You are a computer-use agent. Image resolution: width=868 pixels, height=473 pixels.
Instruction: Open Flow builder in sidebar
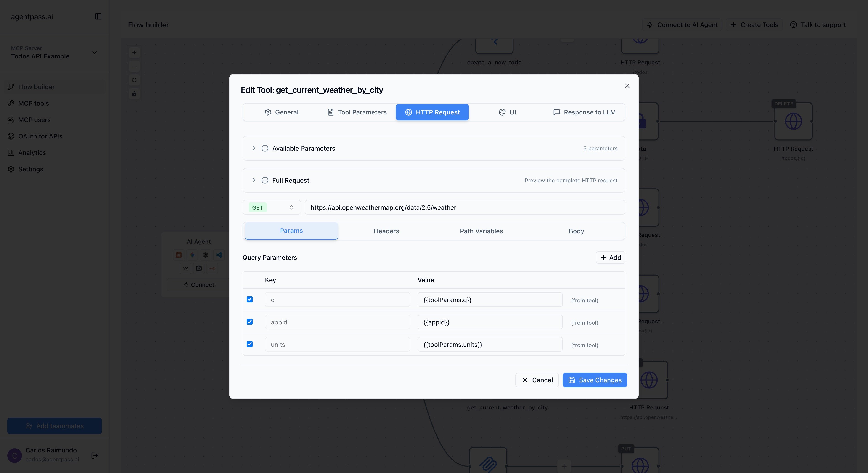pyautogui.click(x=54, y=87)
